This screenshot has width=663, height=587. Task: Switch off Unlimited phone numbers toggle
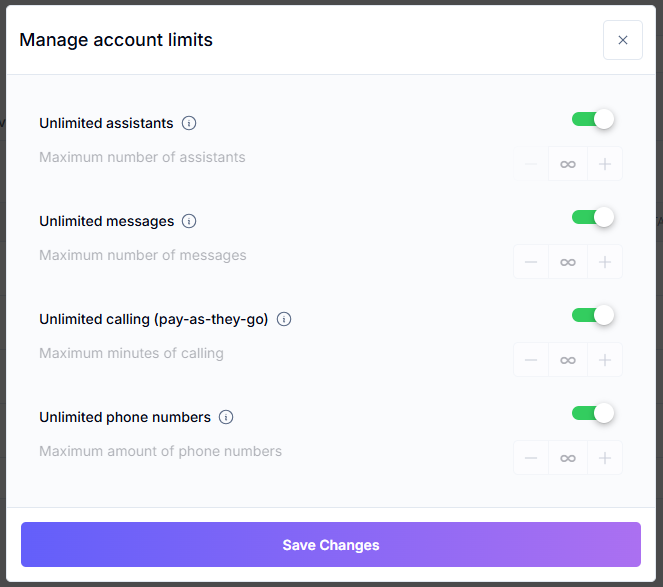(593, 414)
